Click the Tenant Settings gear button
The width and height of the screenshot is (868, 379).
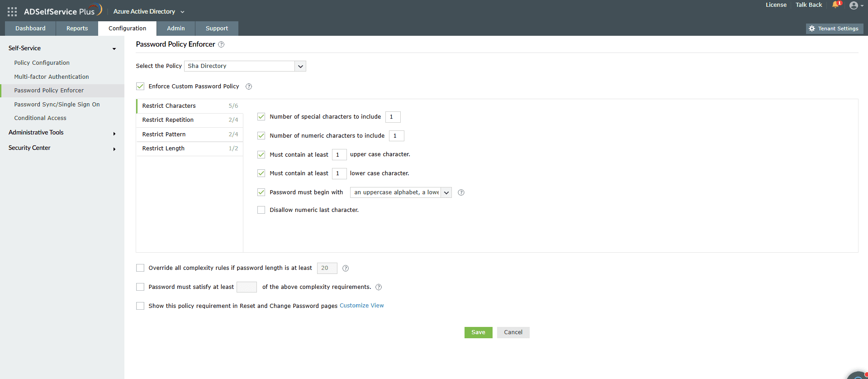(835, 29)
